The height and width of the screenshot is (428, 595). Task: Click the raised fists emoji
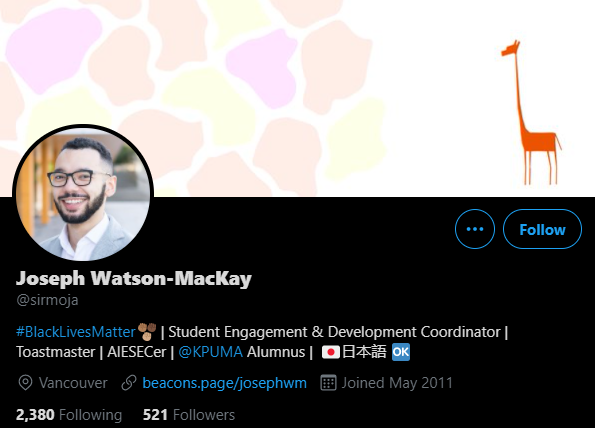pyautogui.click(x=147, y=332)
